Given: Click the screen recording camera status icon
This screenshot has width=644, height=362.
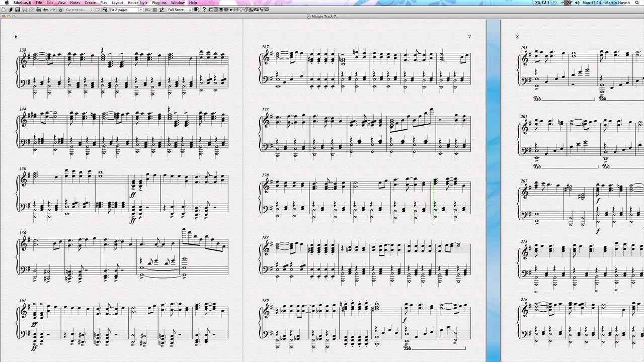Looking at the screenshot, I should tap(537, 3).
